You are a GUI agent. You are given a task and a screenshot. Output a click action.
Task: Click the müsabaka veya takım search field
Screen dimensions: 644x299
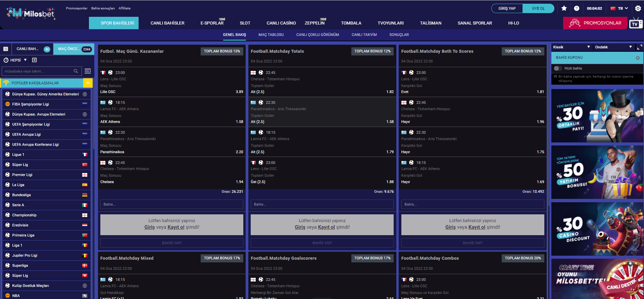[x=37, y=71]
